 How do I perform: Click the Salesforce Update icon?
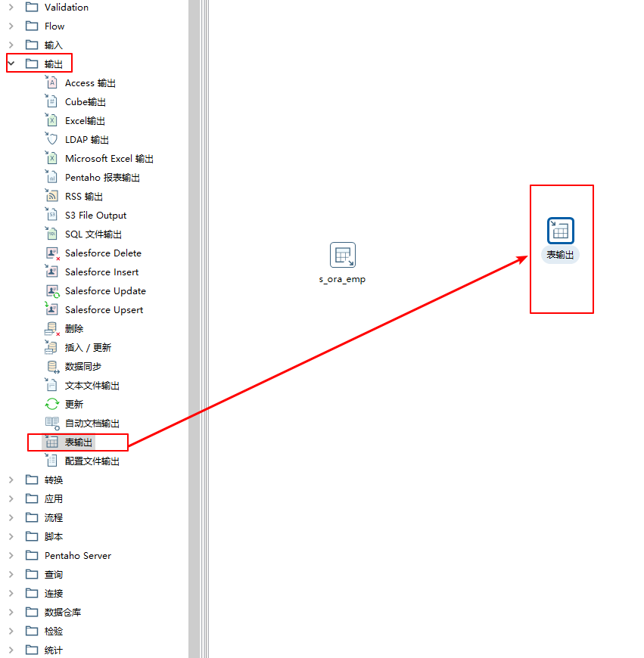click(x=52, y=291)
